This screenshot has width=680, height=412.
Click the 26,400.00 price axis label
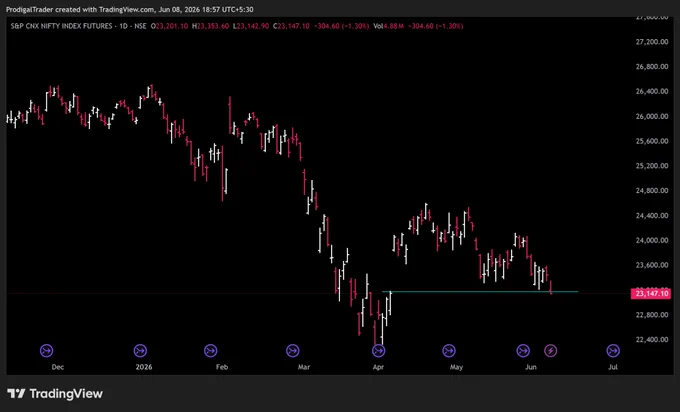pos(652,91)
